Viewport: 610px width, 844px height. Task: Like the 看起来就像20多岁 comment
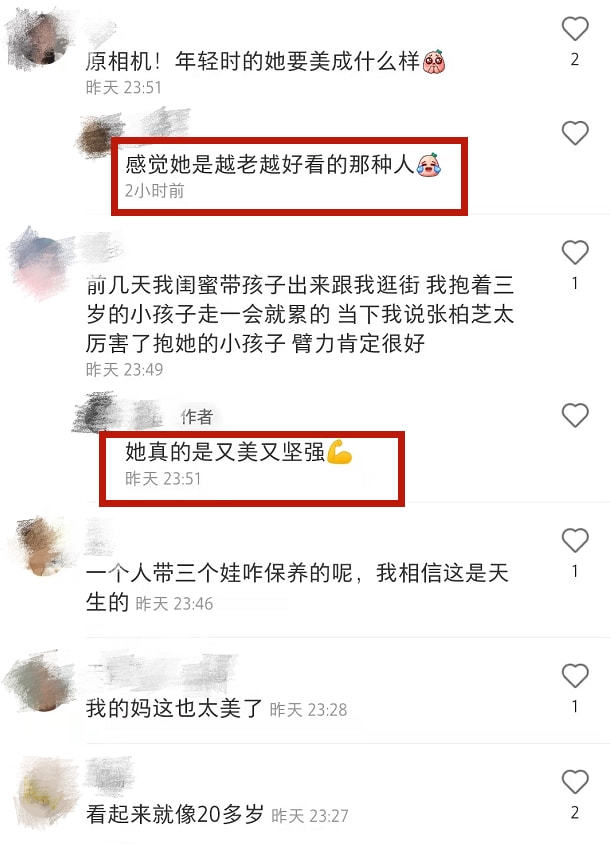pos(574,782)
